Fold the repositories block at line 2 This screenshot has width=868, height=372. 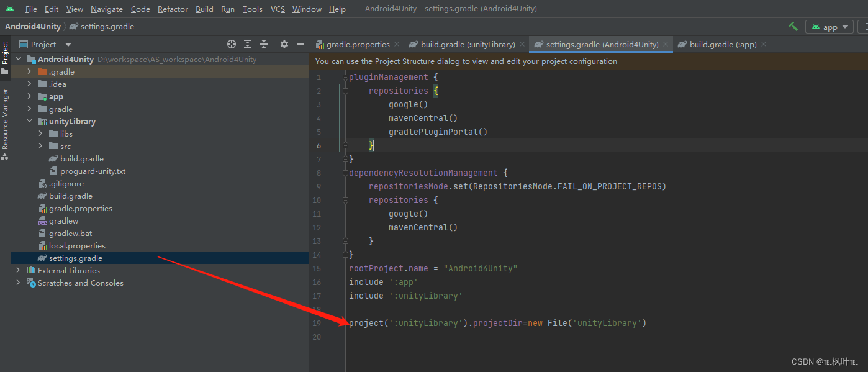click(x=345, y=91)
